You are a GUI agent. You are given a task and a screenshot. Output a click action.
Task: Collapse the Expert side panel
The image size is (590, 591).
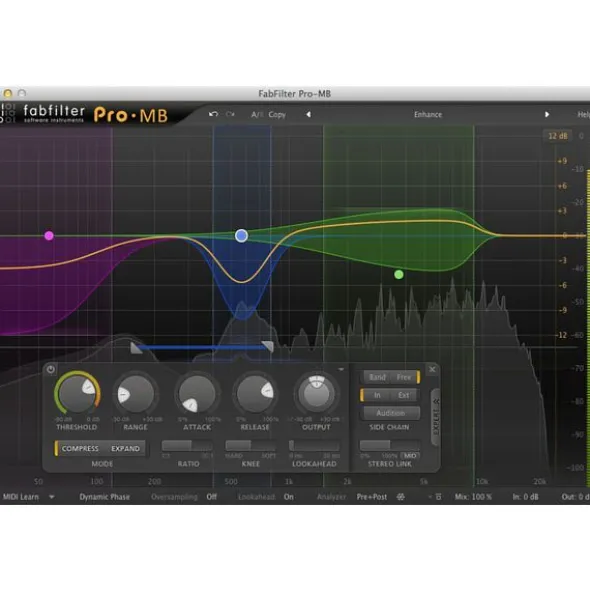[435, 417]
